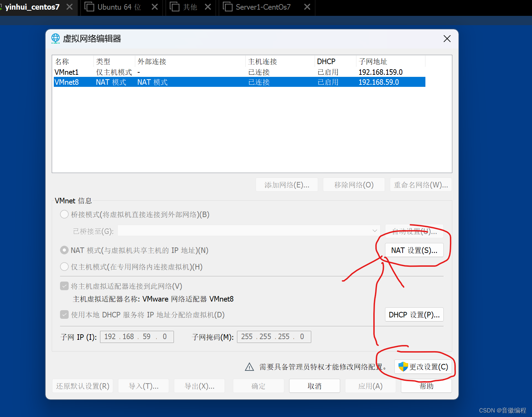This screenshot has height=417, width=532.
Task: Click 已连接 cell in VMnet8 row
Action: tap(259, 82)
